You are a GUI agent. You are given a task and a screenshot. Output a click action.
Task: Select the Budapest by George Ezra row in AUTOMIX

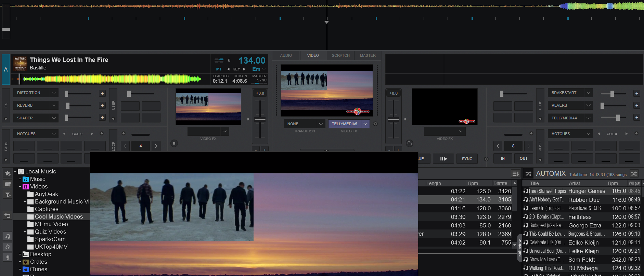(x=581, y=225)
